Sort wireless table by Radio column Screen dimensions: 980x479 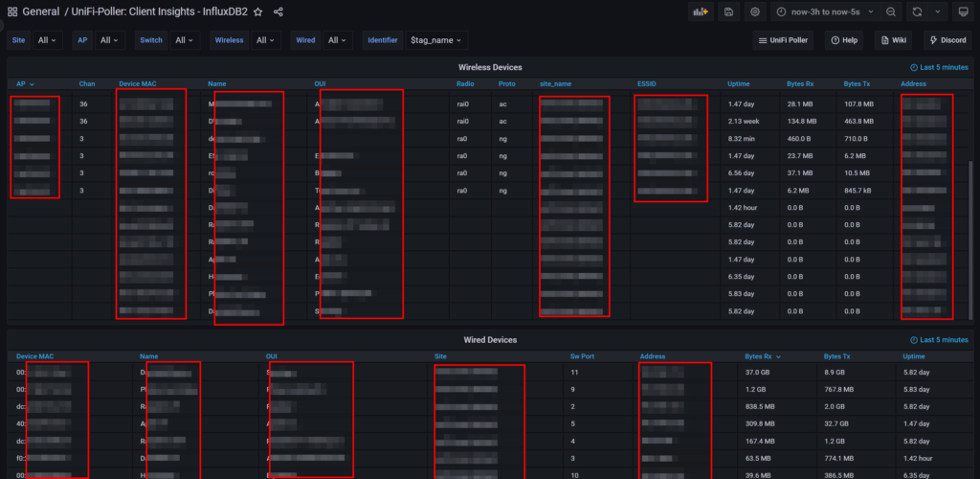(x=466, y=83)
